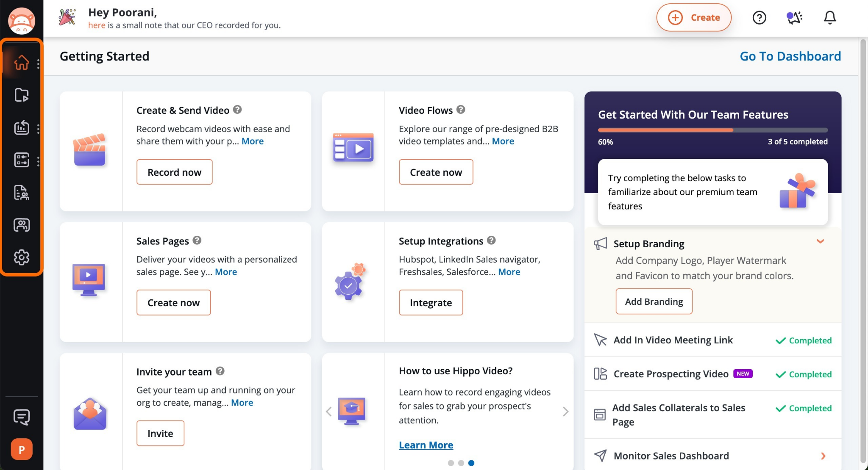
Task: Click the gift box illustration
Action: [797, 191]
